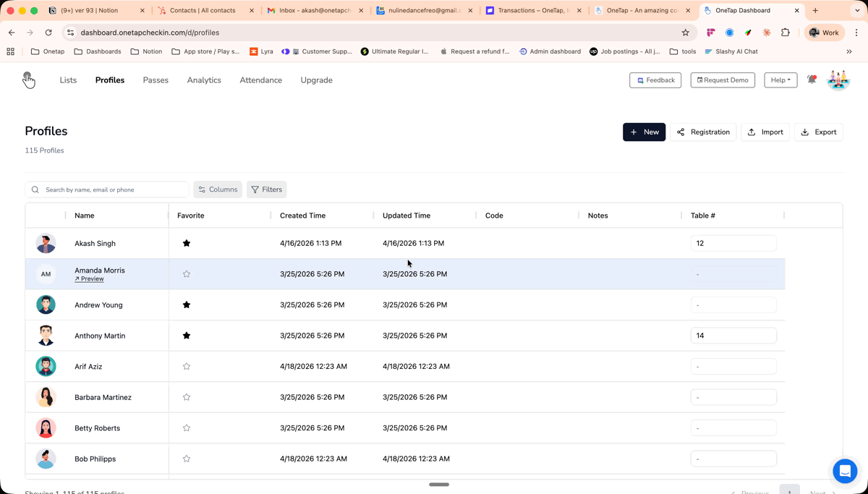Unfavorite Andrew Young with star
Image resolution: width=868 pixels, height=494 pixels.
[x=187, y=305]
